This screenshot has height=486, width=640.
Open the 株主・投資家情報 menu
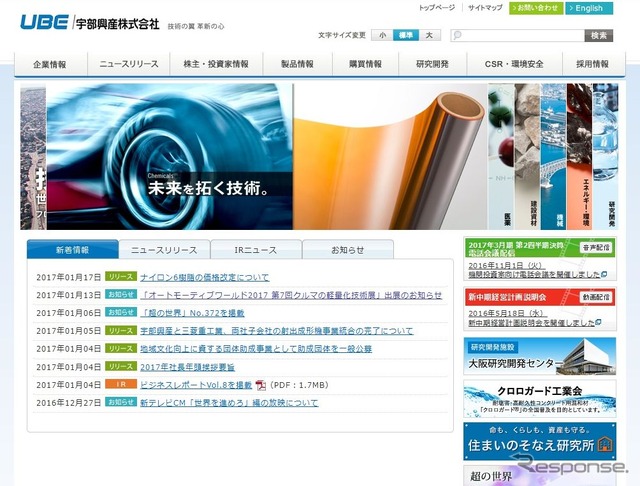click(x=216, y=64)
